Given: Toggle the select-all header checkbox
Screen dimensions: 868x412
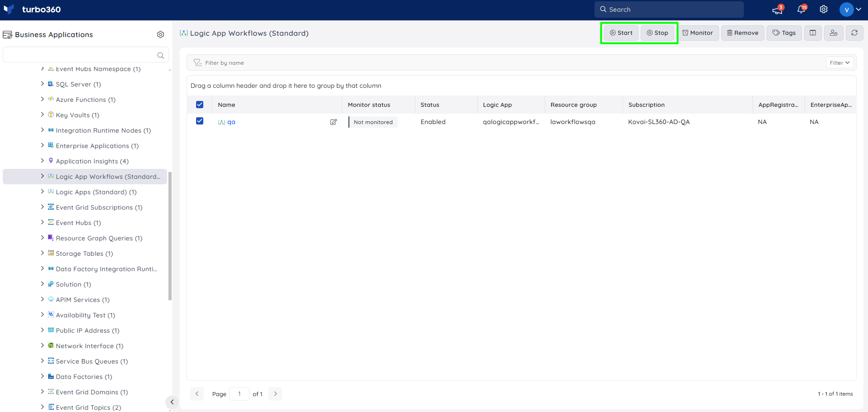Looking at the screenshot, I should point(200,105).
